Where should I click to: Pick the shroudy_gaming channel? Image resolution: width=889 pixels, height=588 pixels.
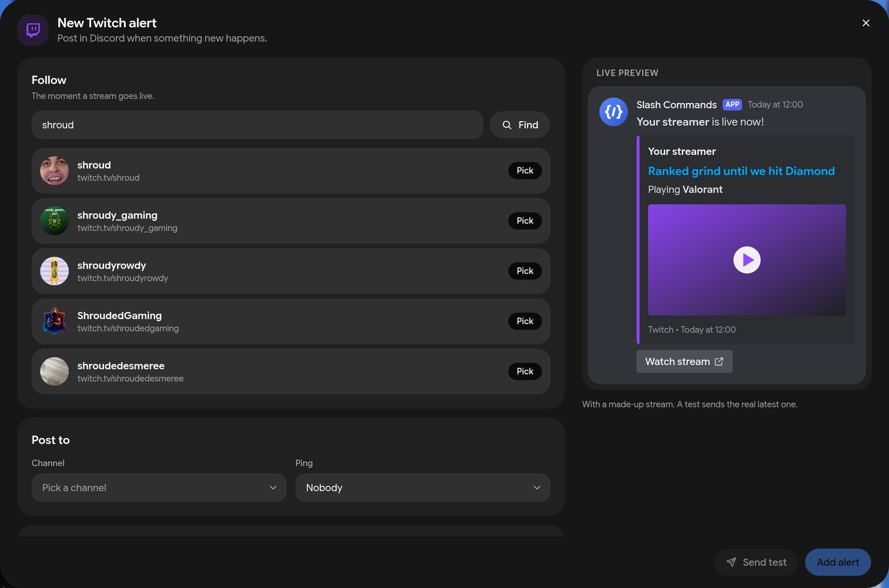pyautogui.click(x=525, y=221)
